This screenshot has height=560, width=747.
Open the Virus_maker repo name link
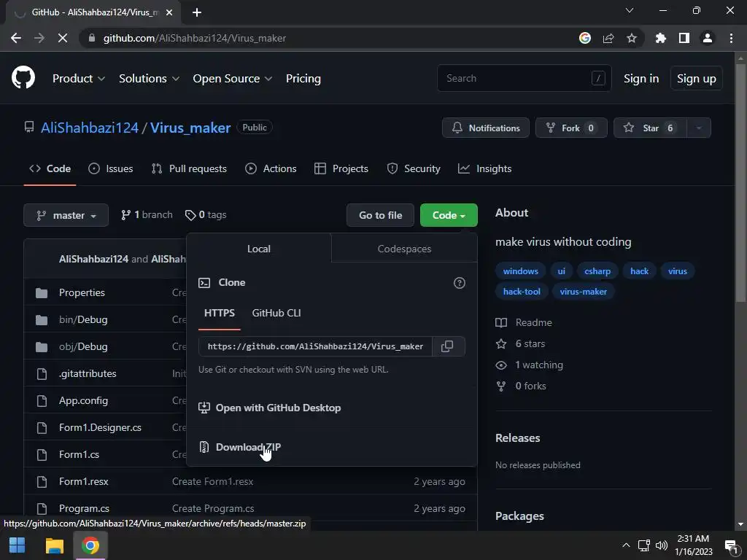coord(190,128)
